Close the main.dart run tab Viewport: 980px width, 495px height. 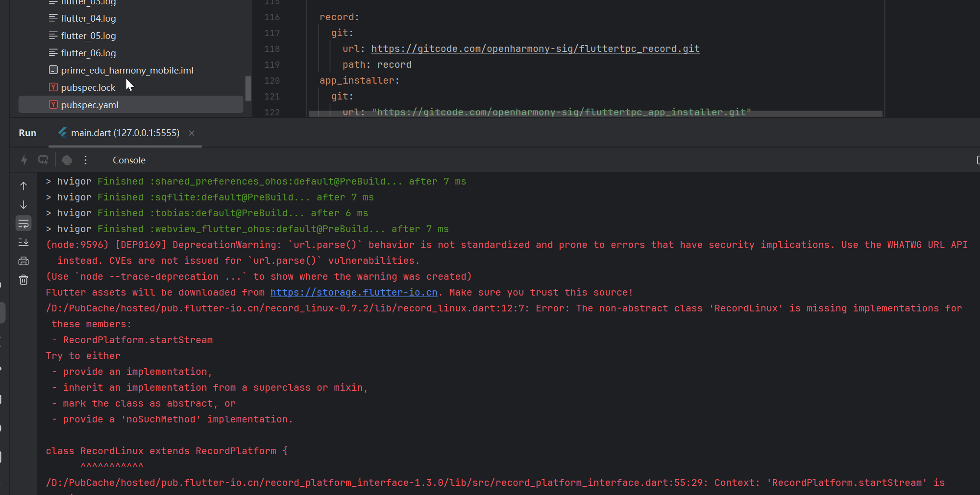pyautogui.click(x=192, y=133)
